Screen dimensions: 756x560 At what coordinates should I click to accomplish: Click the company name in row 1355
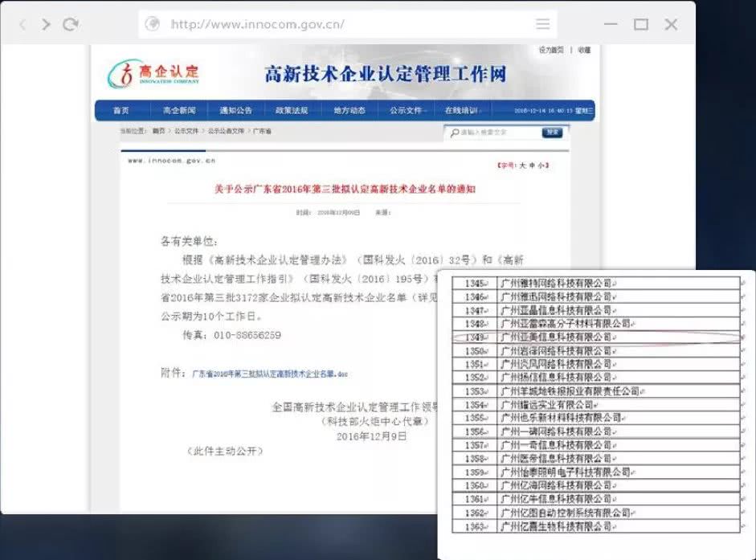click(561, 418)
